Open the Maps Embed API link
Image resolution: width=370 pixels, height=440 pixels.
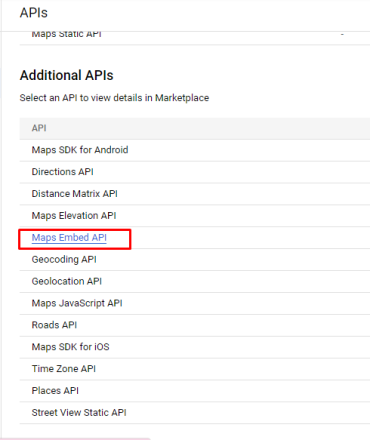pyautogui.click(x=69, y=238)
